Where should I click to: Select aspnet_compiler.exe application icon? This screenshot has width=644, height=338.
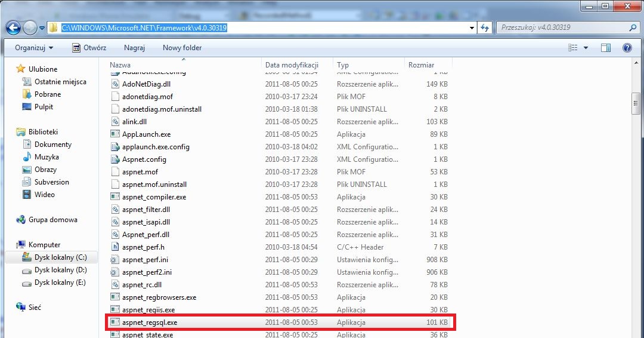pos(115,197)
